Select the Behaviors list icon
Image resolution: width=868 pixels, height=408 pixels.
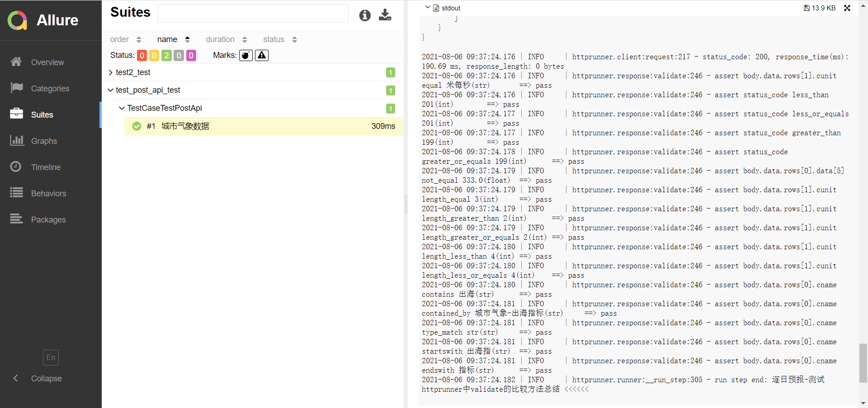16,193
